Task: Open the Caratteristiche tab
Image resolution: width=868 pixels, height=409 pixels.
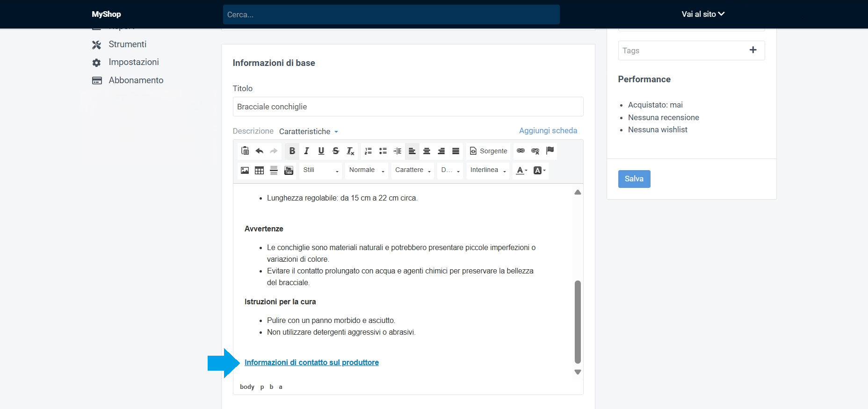Action: coord(308,132)
